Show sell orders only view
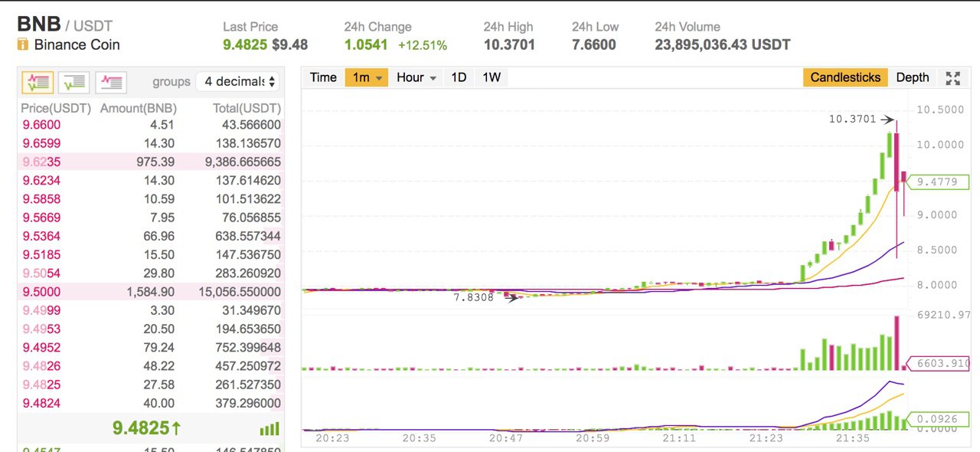This screenshot has height=452, width=980. [111, 82]
